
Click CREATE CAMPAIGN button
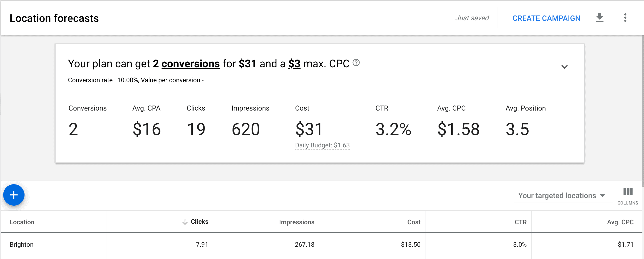546,18
